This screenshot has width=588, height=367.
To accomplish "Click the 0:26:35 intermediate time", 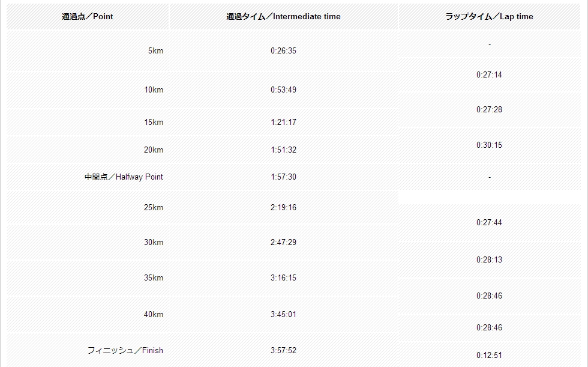I will coord(283,51).
